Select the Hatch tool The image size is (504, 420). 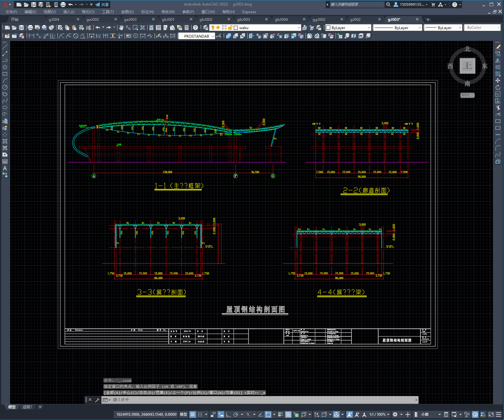(x=5, y=141)
